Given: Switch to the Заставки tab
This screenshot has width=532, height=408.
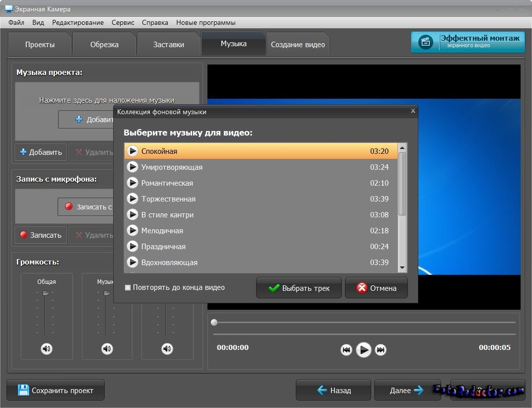Looking at the screenshot, I should click(169, 45).
